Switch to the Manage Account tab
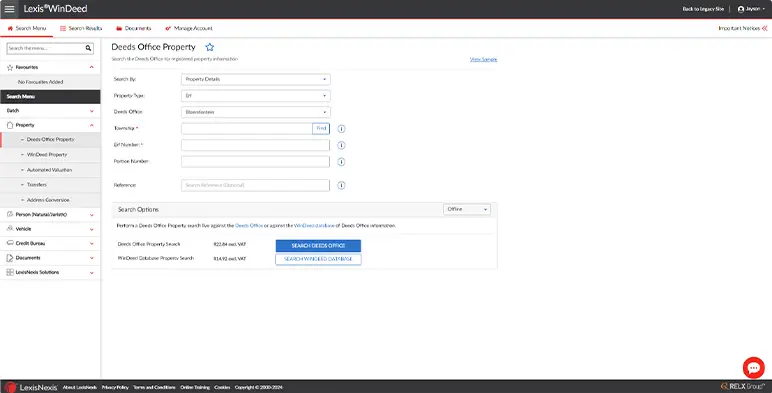The width and height of the screenshot is (772, 393). click(189, 29)
